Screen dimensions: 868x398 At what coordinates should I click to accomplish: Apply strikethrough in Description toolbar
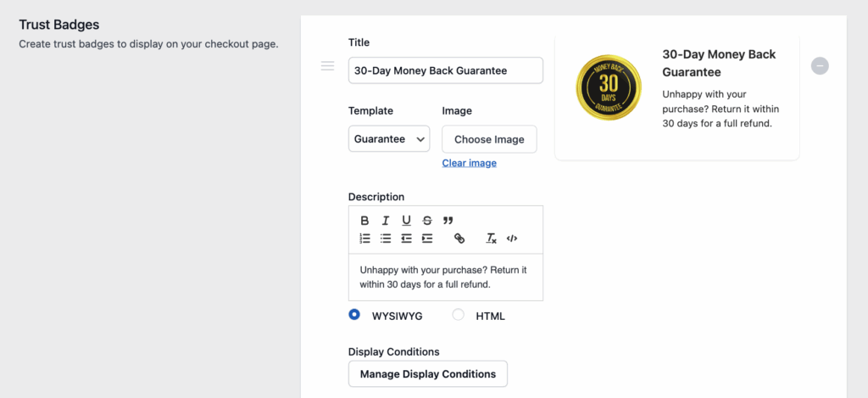coord(427,221)
